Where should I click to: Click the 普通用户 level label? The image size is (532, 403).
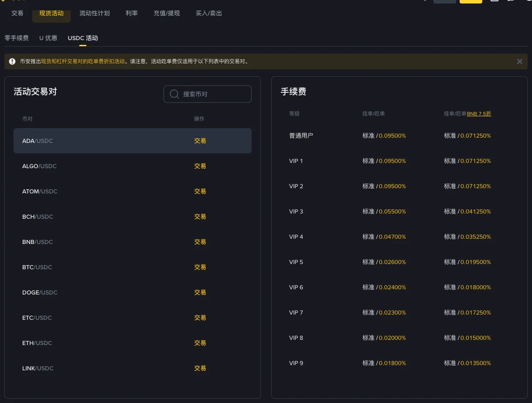[301, 135]
